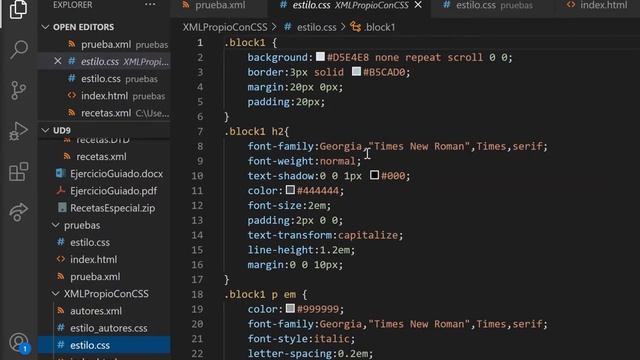640x360 pixels.
Task: Close estilo.css XMLPropi in Open Editors
Action: click(x=58, y=61)
